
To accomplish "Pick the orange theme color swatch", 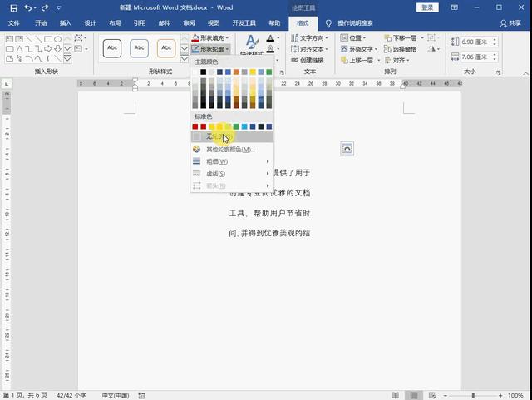I will (236, 72).
